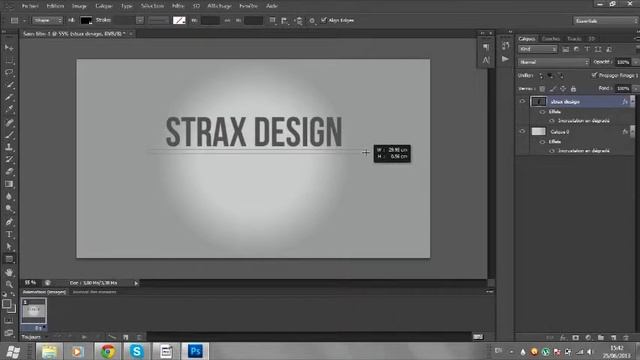Select the Gradient tool
The height and width of the screenshot is (360, 640).
pos(9,184)
